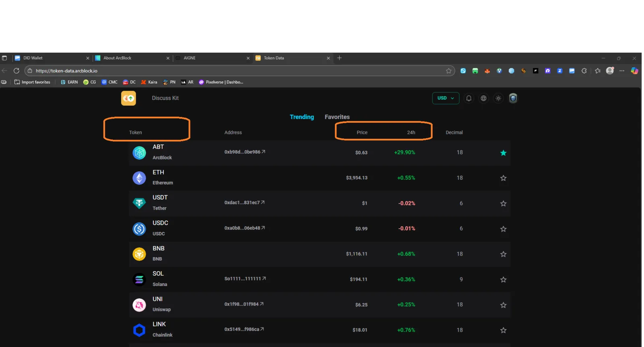Open LINK address 0x5149...f986ca link
This screenshot has height=347, width=644.
click(244, 329)
